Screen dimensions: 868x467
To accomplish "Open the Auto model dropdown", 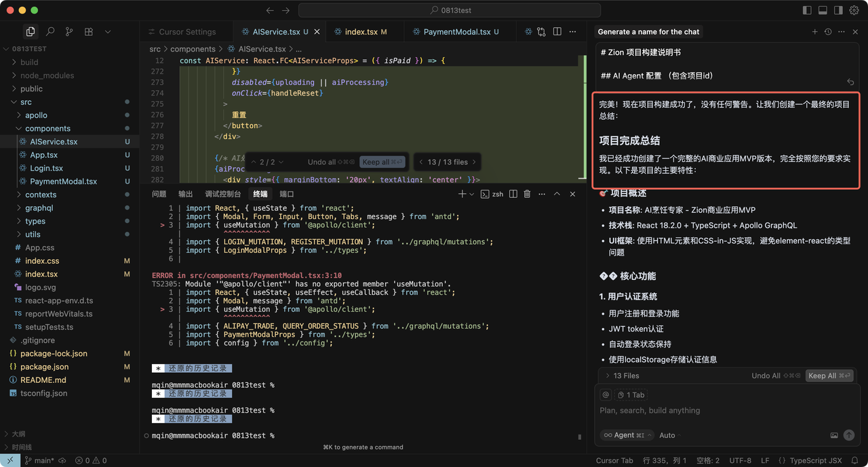I will point(669,435).
